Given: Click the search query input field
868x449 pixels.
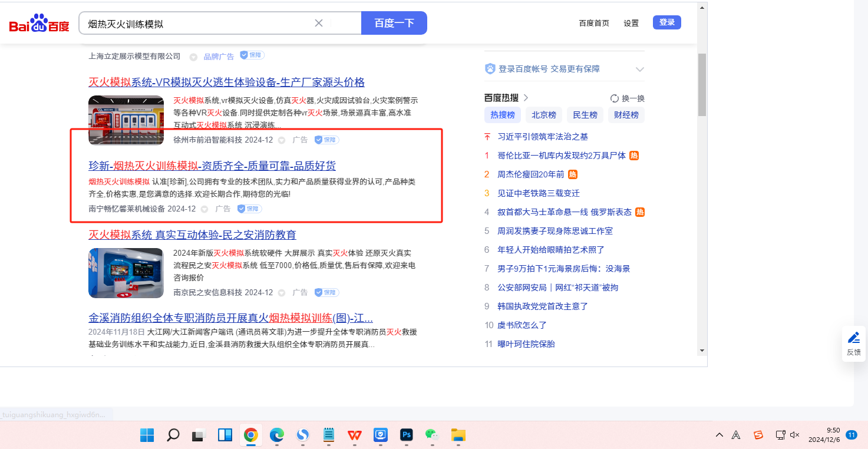Looking at the screenshot, I should (197, 24).
